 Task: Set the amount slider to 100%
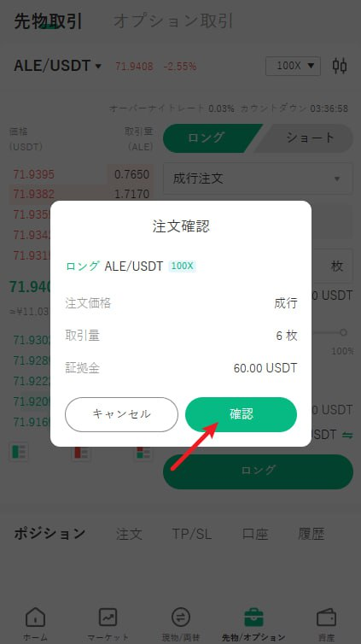click(343, 332)
